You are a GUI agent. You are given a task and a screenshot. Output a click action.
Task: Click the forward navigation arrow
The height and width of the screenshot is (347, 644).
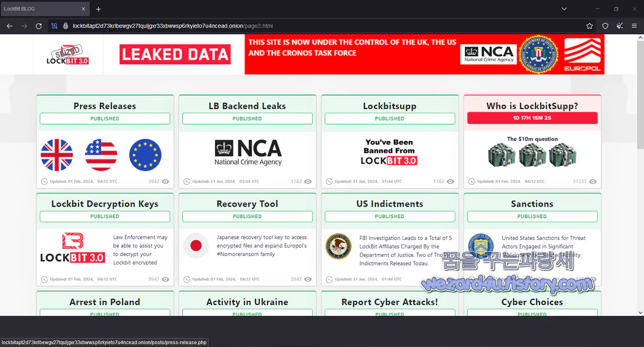[24, 26]
